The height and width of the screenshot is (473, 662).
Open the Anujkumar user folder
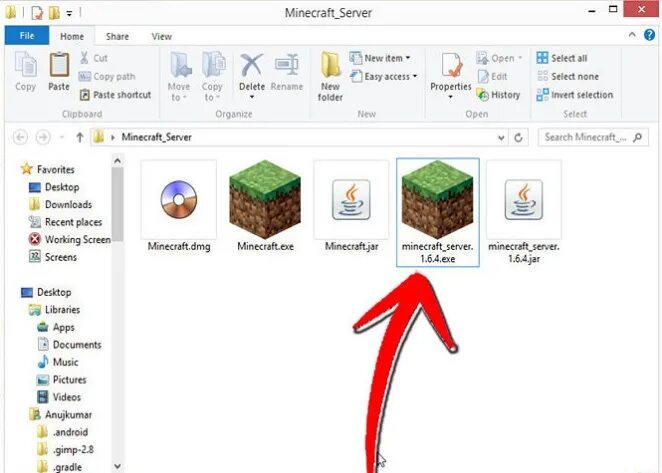point(61,415)
